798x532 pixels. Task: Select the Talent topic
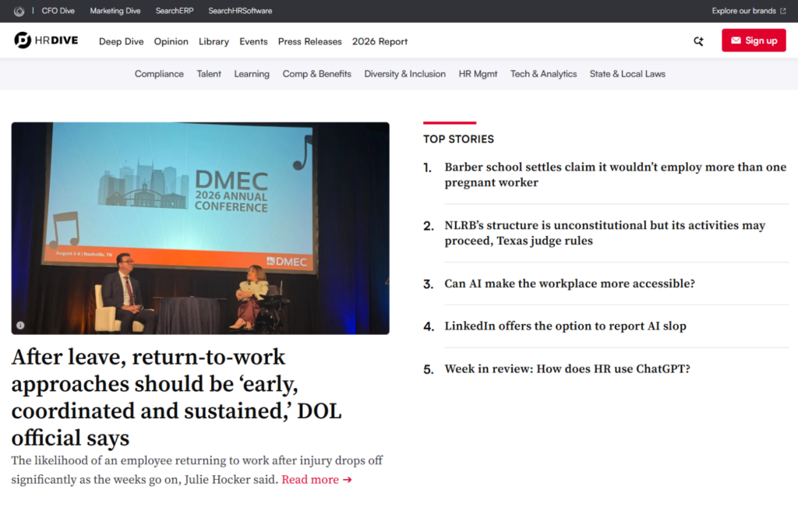[x=209, y=74]
